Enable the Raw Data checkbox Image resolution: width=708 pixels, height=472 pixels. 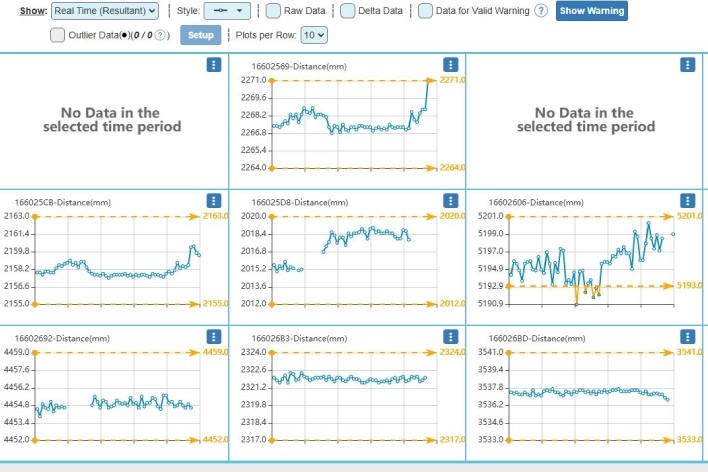pyautogui.click(x=273, y=11)
